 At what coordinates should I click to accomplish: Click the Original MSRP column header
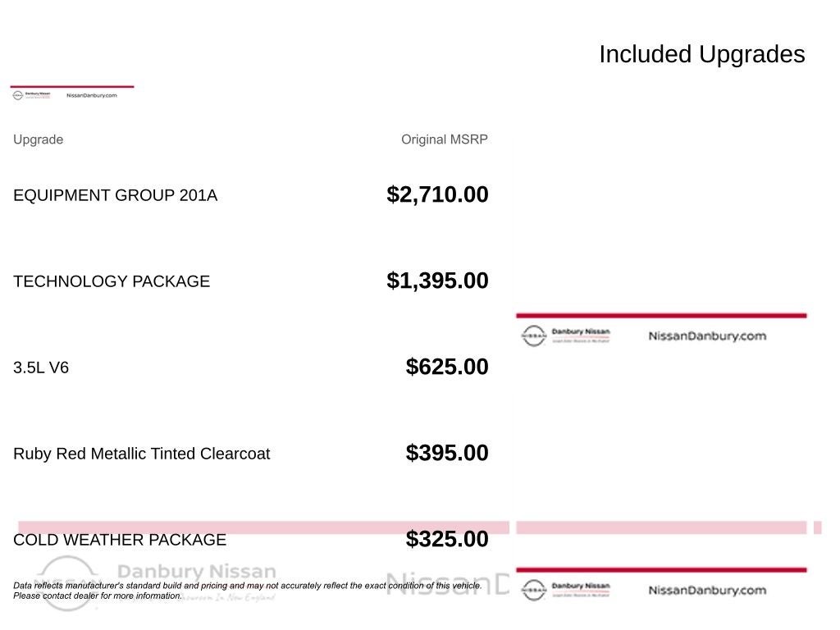tap(444, 139)
